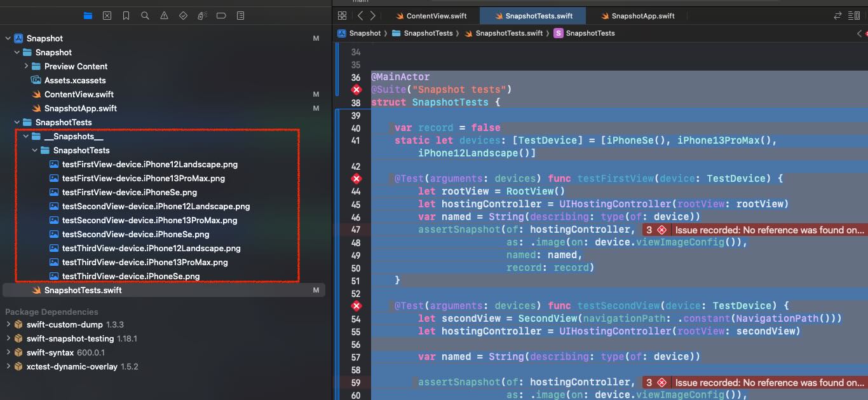This screenshot has width=868, height=400.
Task: Click line number 40 in the gutter
Action: click(356, 128)
